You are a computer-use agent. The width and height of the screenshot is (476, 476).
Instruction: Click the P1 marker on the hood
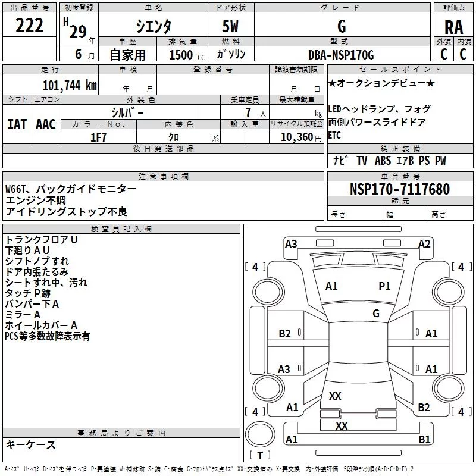(384, 286)
